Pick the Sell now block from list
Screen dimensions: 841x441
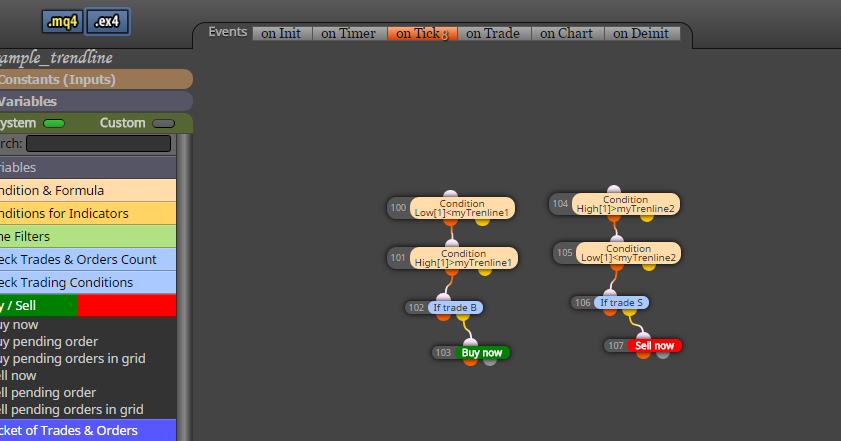point(18,376)
